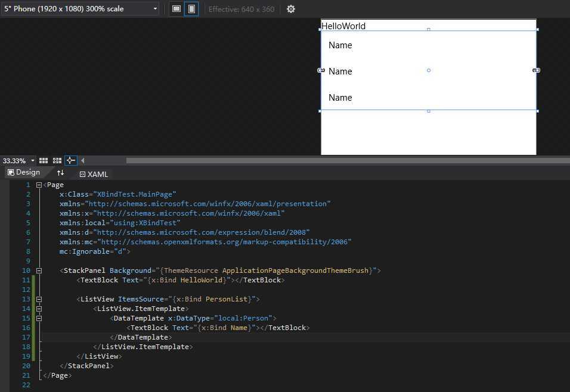This screenshot has height=392, width=570.
Task: Collapse the Page element on line 1
Action: pyautogui.click(x=39, y=185)
